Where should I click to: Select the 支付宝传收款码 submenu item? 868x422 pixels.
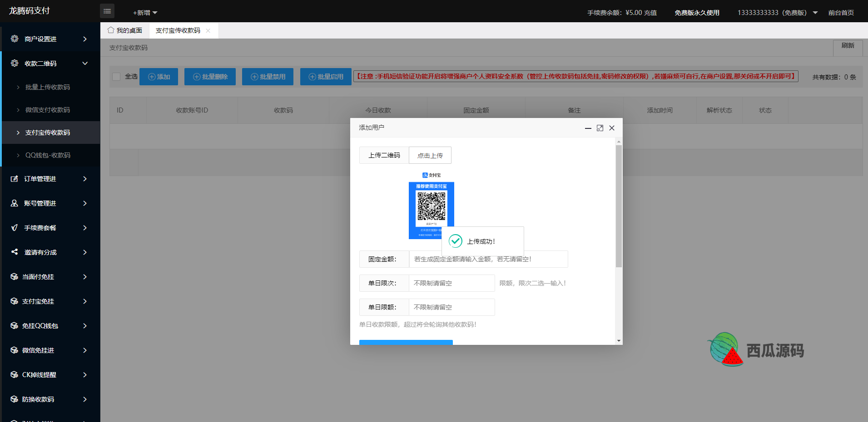[x=51, y=132]
